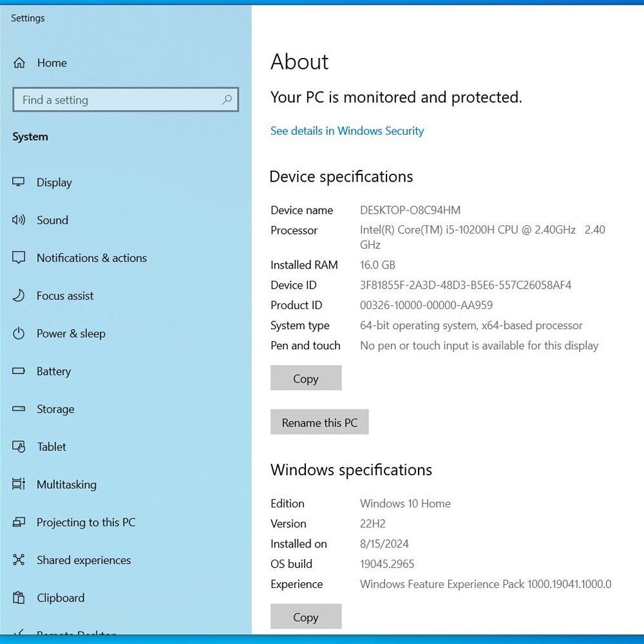Click the System section label
This screenshot has height=644, width=644.
click(30, 137)
